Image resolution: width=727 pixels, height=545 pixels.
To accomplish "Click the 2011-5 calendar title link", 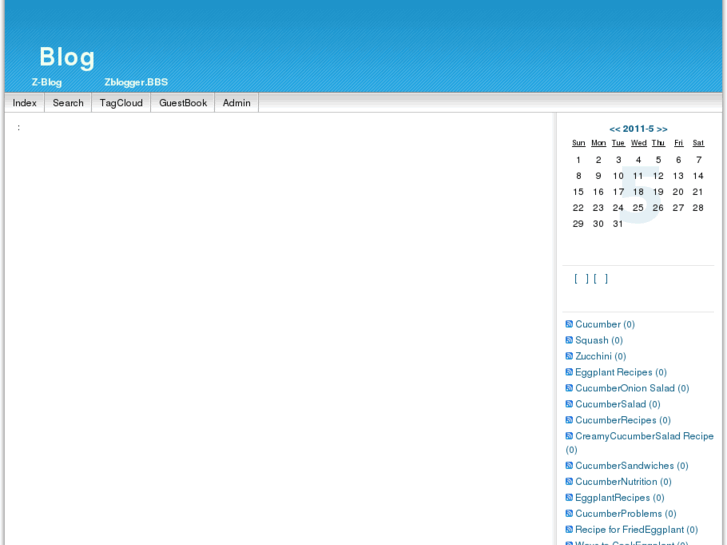I will (x=638, y=129).
